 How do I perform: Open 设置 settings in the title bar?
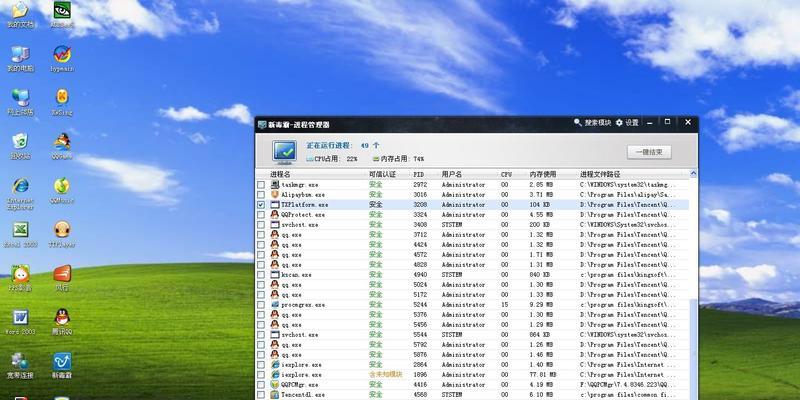tap(627, 122)
